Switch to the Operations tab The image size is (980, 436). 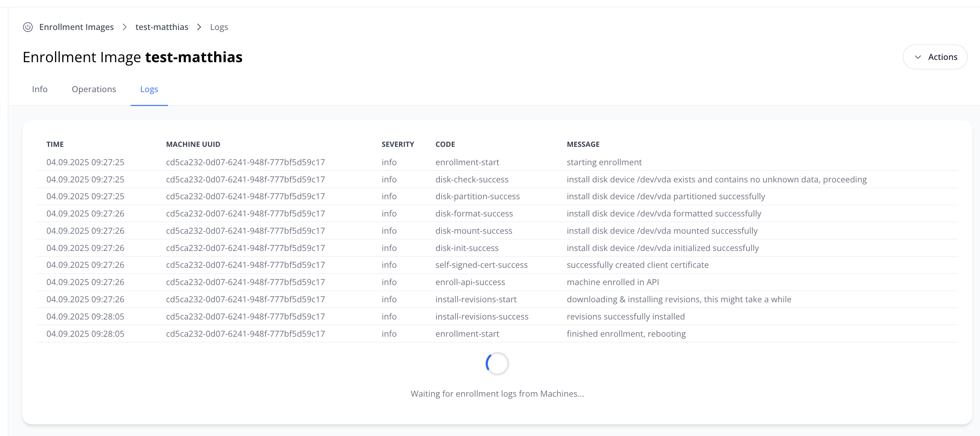tap(94, 89)
